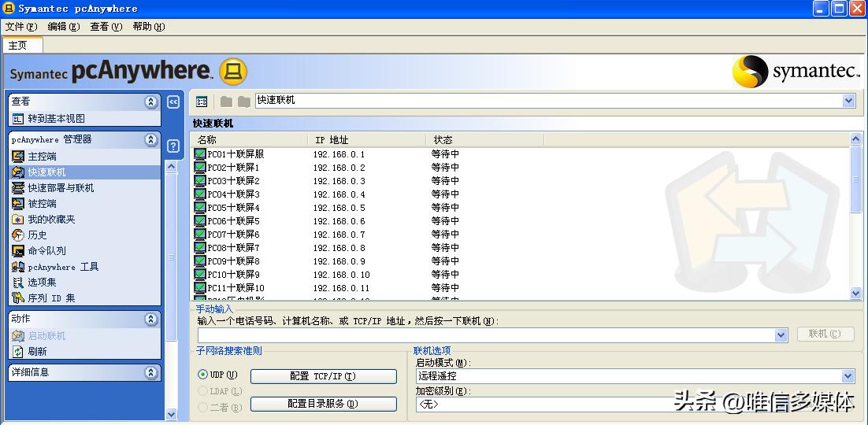Open 我的收藏夹 favorites item
This screenshot has width=868, height=425.
[x=18, y=220]
